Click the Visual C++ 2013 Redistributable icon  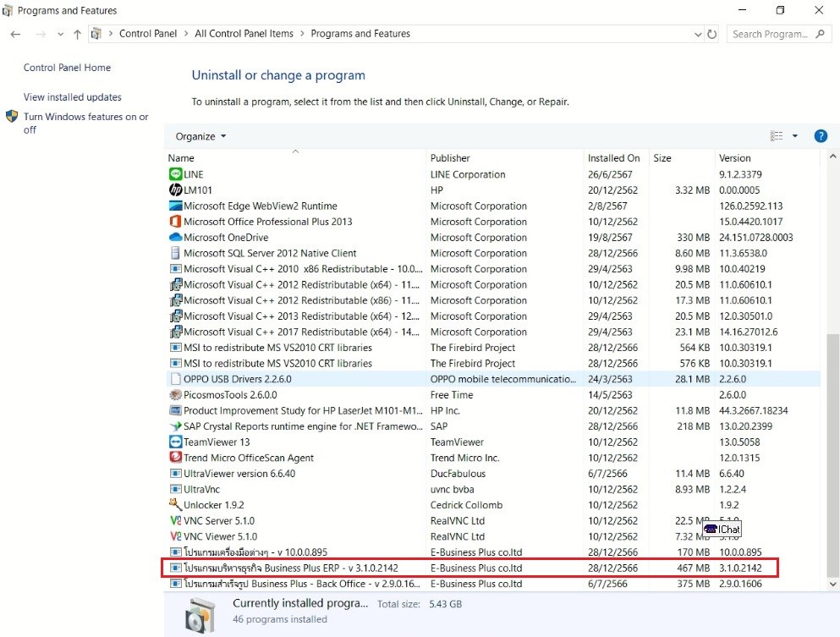click(175, 316)
